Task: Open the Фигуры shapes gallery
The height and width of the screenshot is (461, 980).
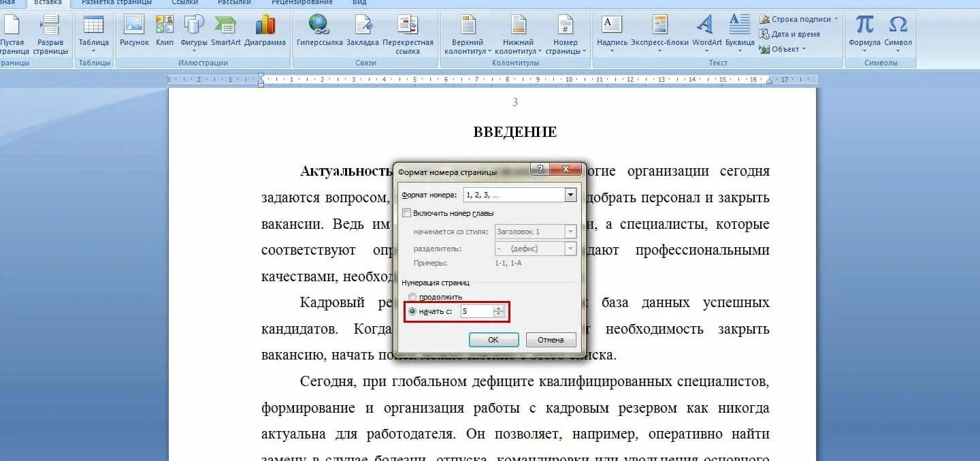Action: pyautogui.click(x=194, y=34)
